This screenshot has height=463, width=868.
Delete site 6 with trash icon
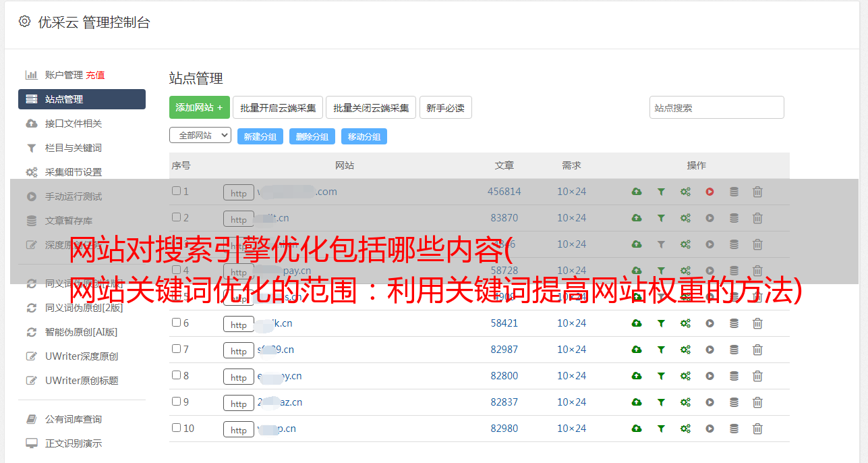coord(757,323)
